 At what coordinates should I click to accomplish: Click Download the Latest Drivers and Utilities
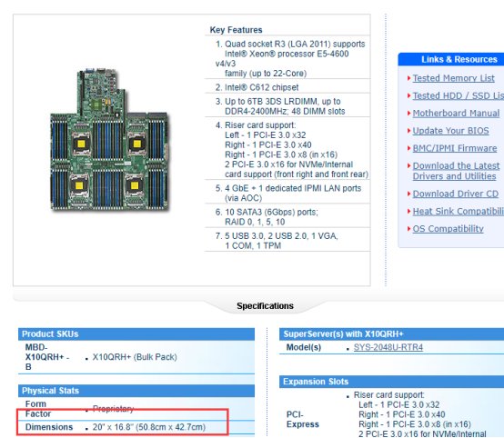(x=456, y=171)
